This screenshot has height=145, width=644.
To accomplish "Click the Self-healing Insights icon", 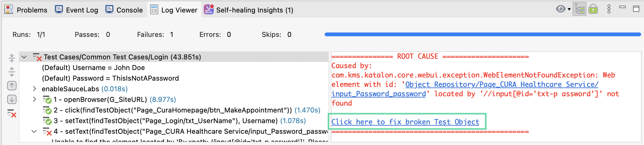I will [208, 9].
